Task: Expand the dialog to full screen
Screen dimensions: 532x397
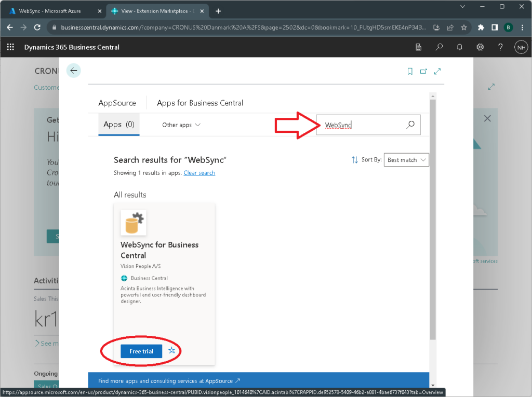Action: pos(437,72)
